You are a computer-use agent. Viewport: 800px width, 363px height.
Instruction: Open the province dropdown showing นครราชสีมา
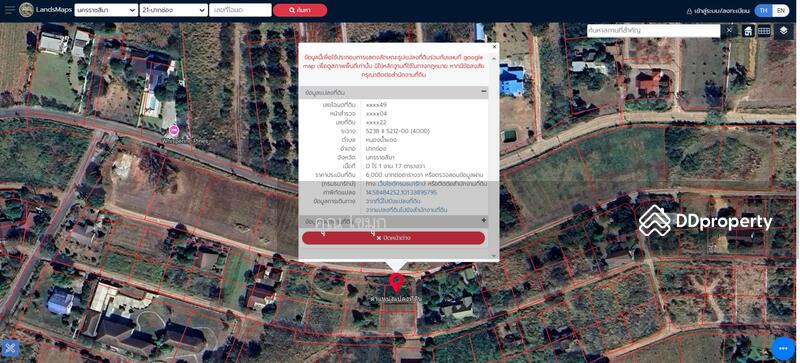point(106,10)
